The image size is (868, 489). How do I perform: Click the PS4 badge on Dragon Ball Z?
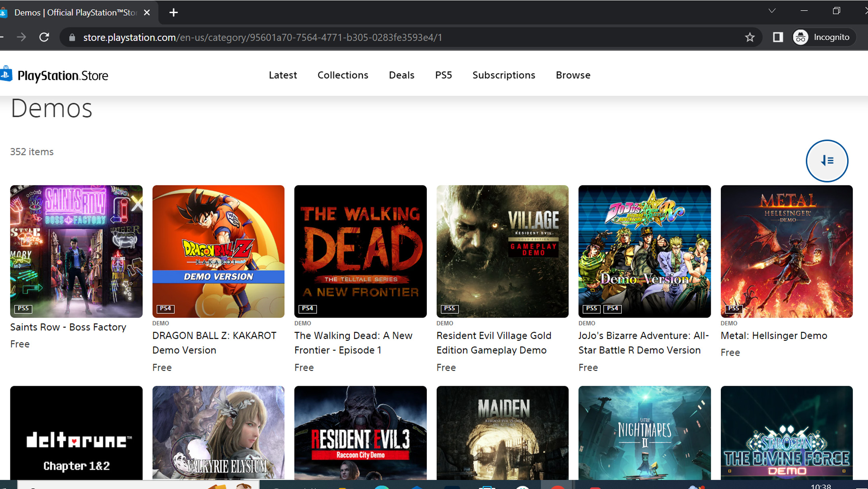pos(165,308)
